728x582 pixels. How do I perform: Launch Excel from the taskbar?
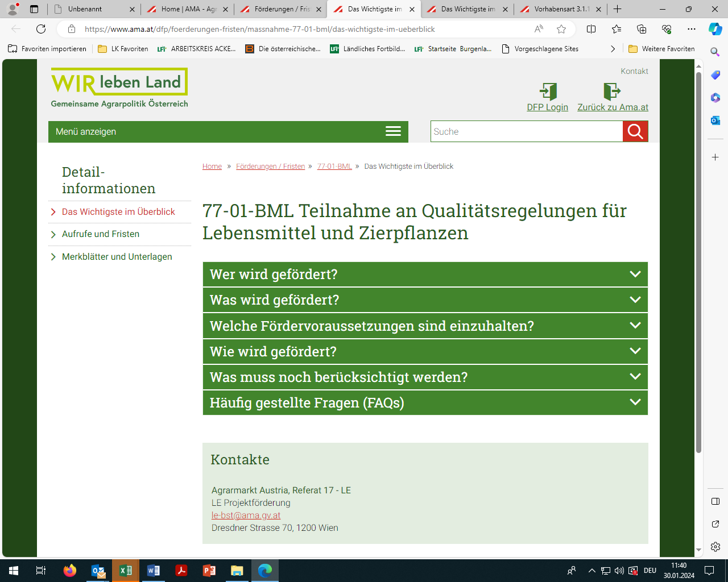pos(126,571)
